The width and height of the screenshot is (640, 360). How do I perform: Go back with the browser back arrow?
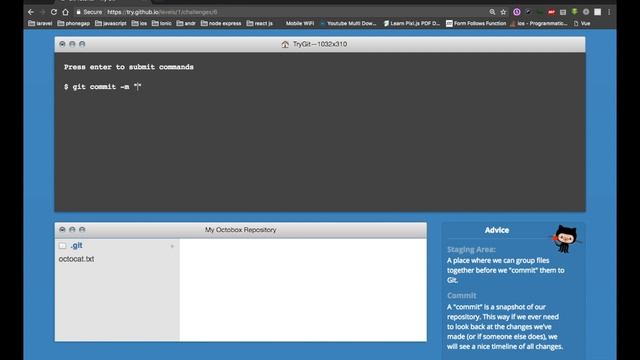31,12
